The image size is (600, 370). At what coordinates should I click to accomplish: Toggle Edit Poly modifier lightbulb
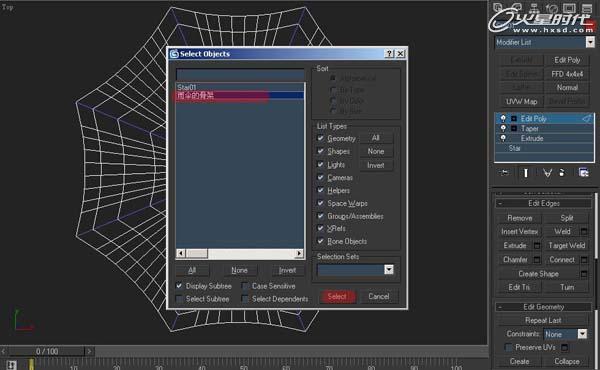tap(503, 118)
